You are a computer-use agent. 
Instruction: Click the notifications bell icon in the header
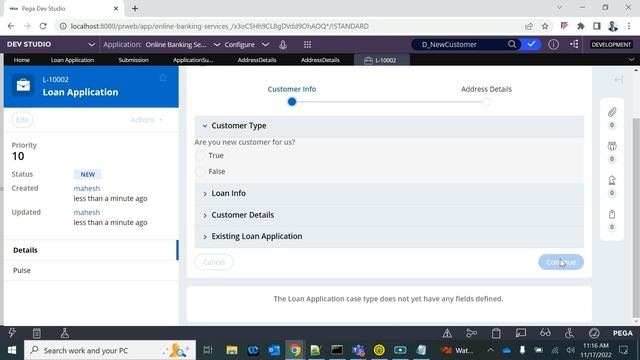click(283, 44)
